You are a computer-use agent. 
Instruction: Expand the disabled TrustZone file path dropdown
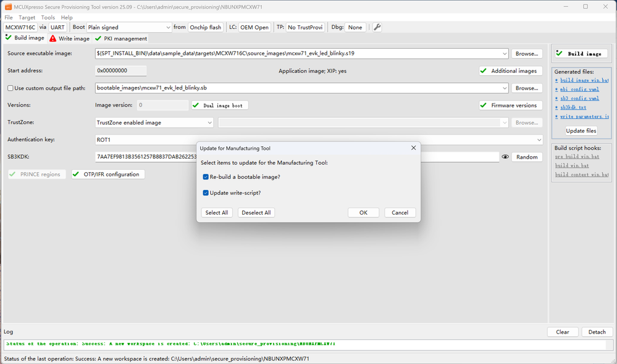click(x=505, y=123)
